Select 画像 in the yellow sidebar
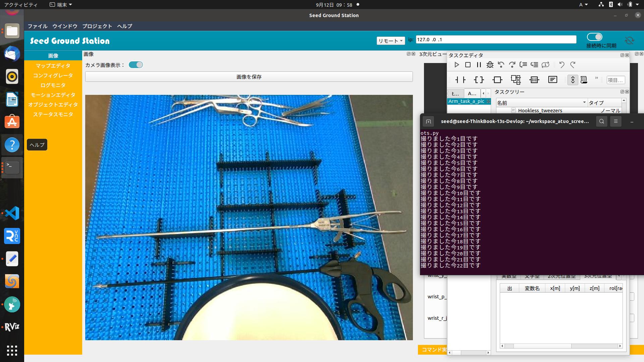The image size is (644, 362). pos(53,56)
